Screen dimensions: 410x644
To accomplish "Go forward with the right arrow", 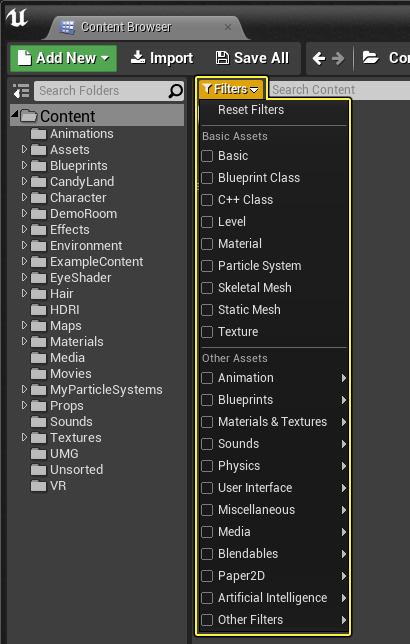I will click(x=338, y=58).
